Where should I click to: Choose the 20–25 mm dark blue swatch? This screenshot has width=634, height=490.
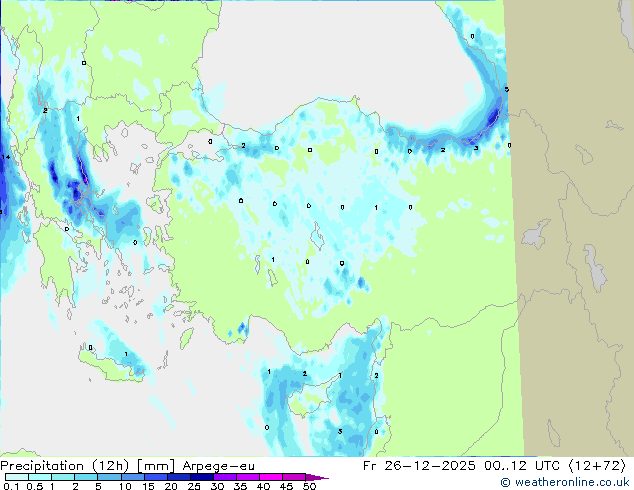tap(178, 477)
